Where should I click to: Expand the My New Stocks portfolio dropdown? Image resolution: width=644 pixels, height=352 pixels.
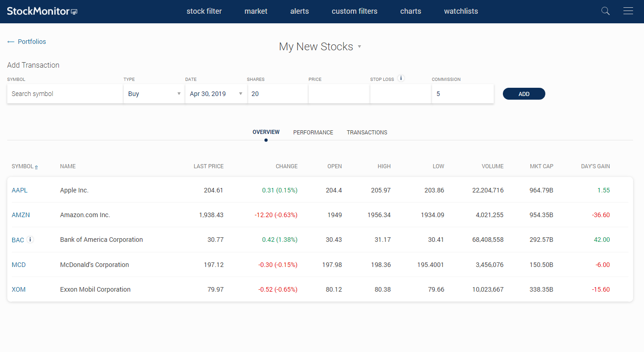pos(359,47)
